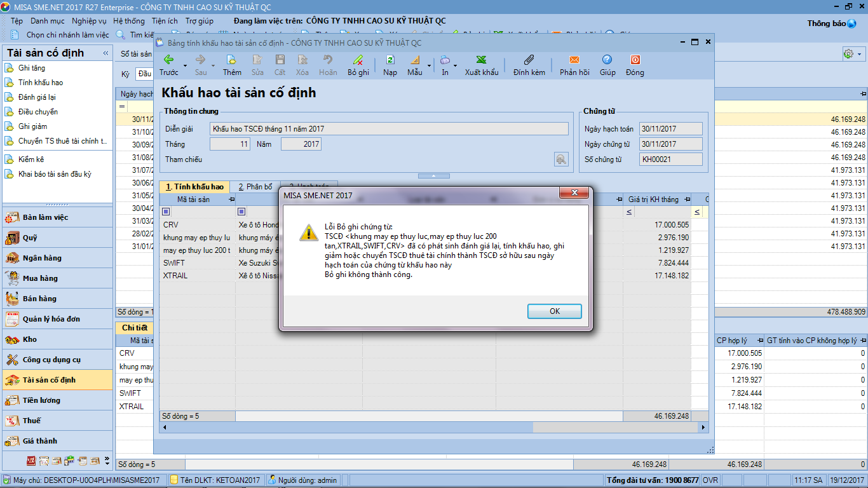Close the MISA SME.NET 2017 error dialog
Viewport: 868px width, 488px height.
574,193
